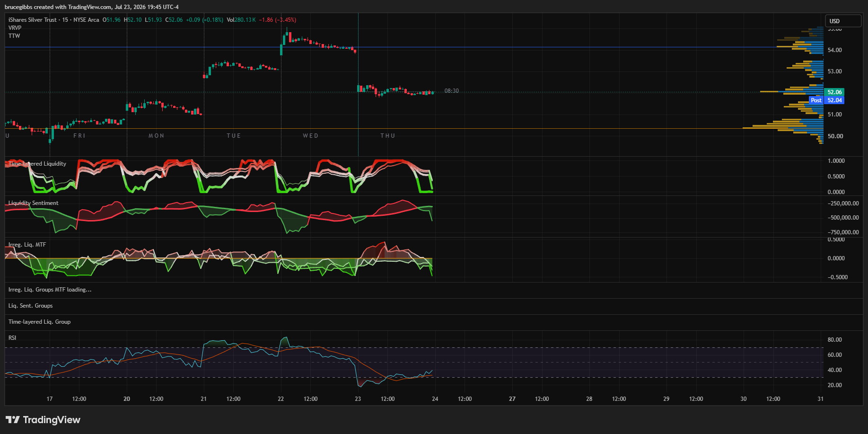
Task: Click the 54.00 price axis label
Action: tap(834, 50)
